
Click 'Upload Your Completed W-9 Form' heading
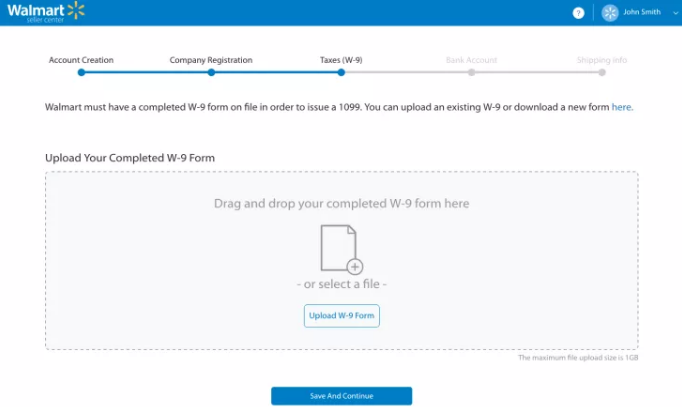[130, 158]
